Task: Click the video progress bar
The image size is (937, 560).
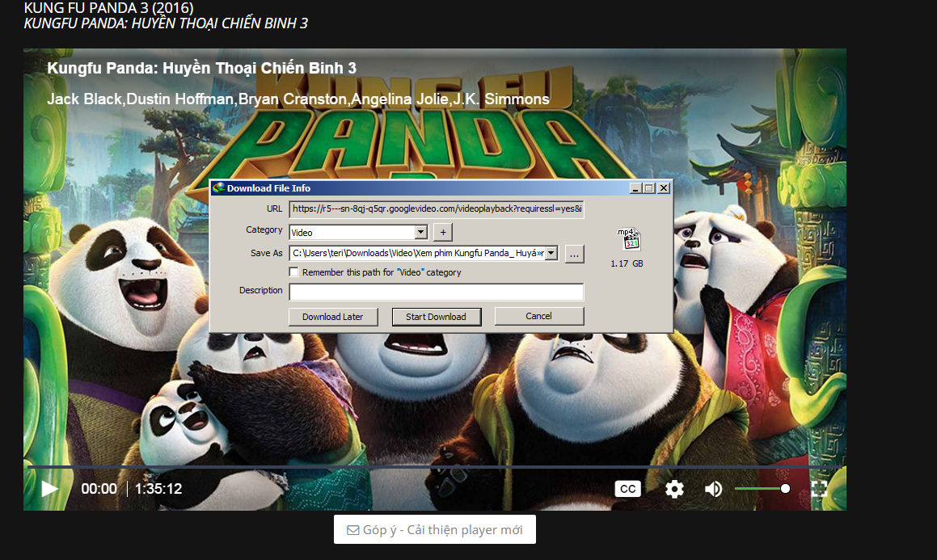Action: (434, 466)
